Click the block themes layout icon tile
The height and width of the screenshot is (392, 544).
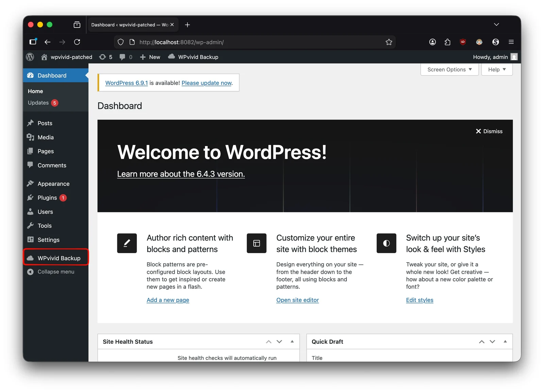pyautogui.click(x=257, y=243)
